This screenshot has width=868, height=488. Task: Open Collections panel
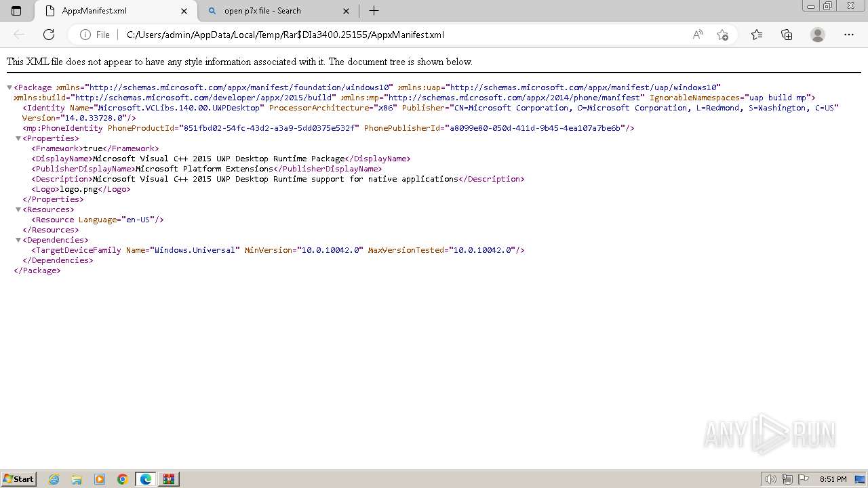[787, 35]
